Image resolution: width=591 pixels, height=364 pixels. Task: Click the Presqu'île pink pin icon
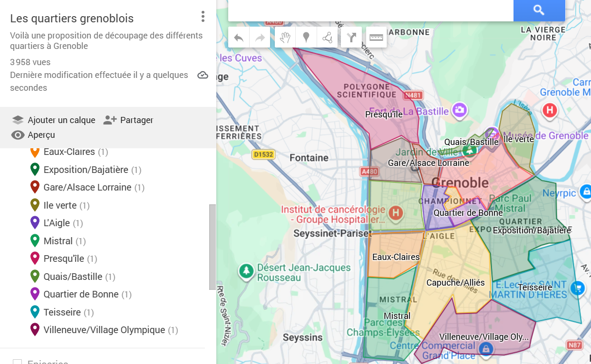point(35,258)
